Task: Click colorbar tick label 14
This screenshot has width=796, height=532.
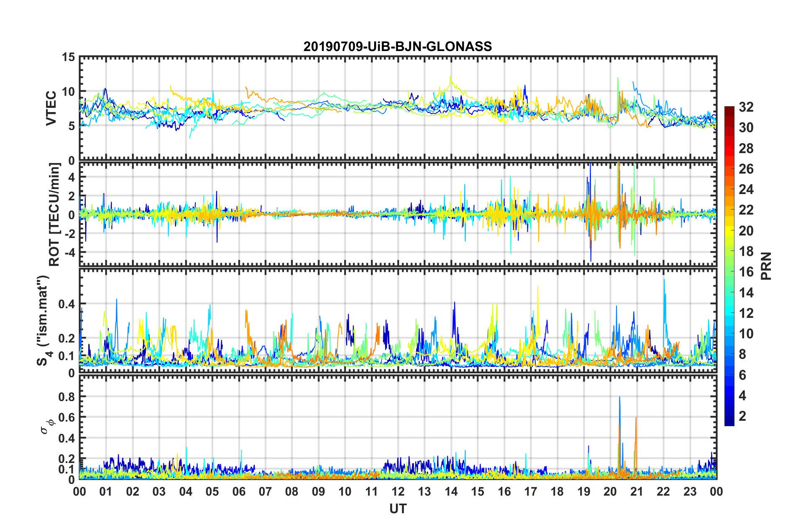Action: [x=746, y=293]
